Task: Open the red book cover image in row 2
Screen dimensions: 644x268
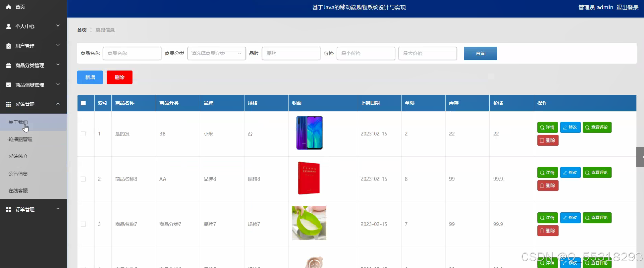Action: click(x=309, y=178)
